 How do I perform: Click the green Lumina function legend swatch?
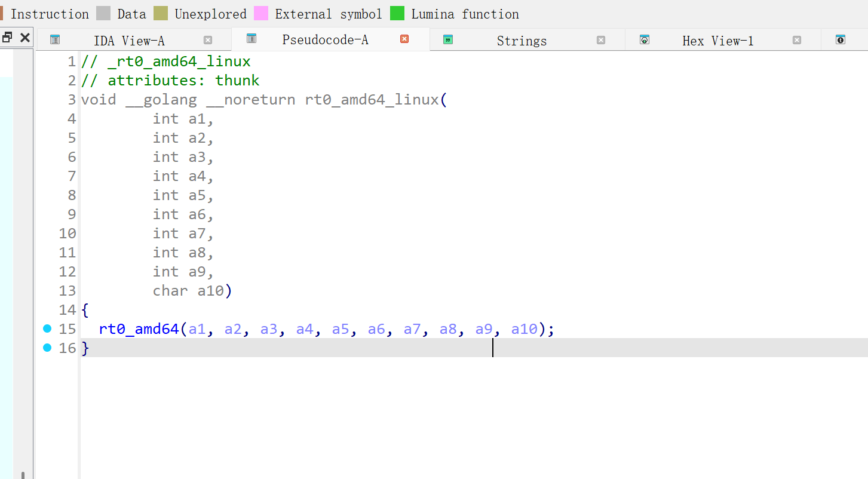[397, 14]
